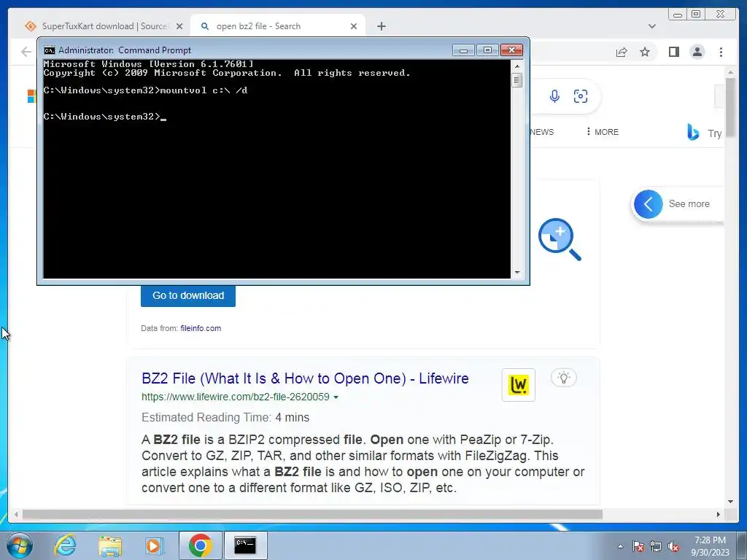
Task: Click the Command Prompt scrollbar thumb
Action: tap(517, 80)
